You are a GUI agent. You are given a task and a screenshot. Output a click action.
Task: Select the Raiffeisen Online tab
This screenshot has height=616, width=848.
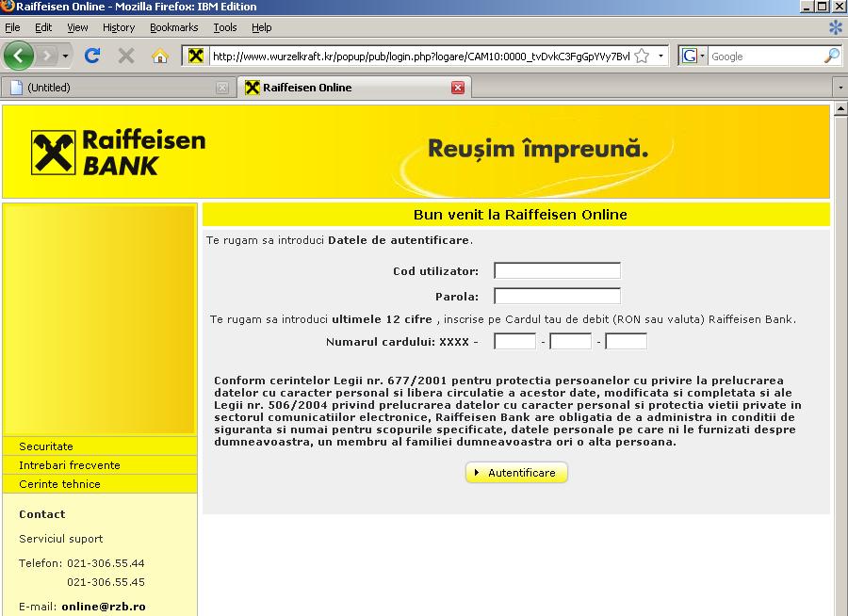pyautogui.click(x=354, y=88)
